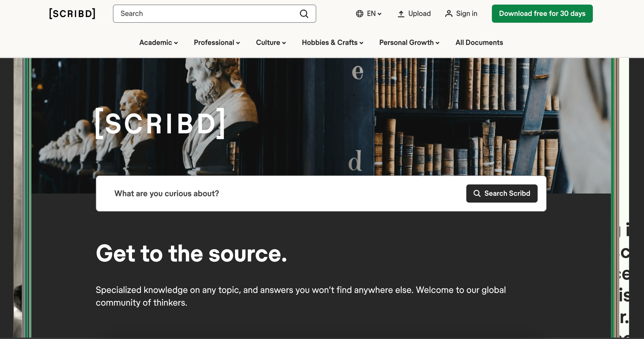The image size is (644, 339).
Task: Click the upload arrow icon
Action: point(401,14)
